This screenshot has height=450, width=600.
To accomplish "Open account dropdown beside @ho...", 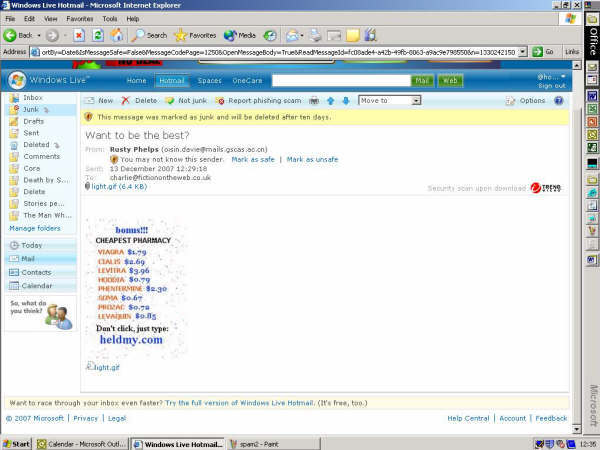I will [563, 76].
